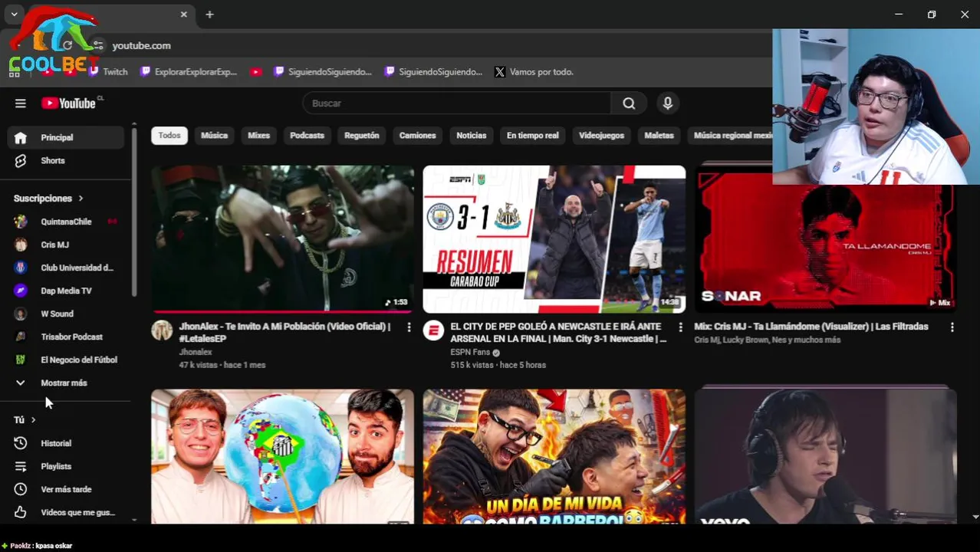Open Jhonalex channel name link
The image size is (980, 552).
tap(195, 352)
